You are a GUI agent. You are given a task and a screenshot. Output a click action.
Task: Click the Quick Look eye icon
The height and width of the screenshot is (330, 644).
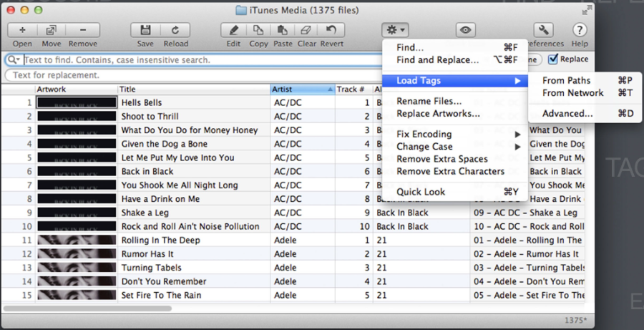point(465,30)
